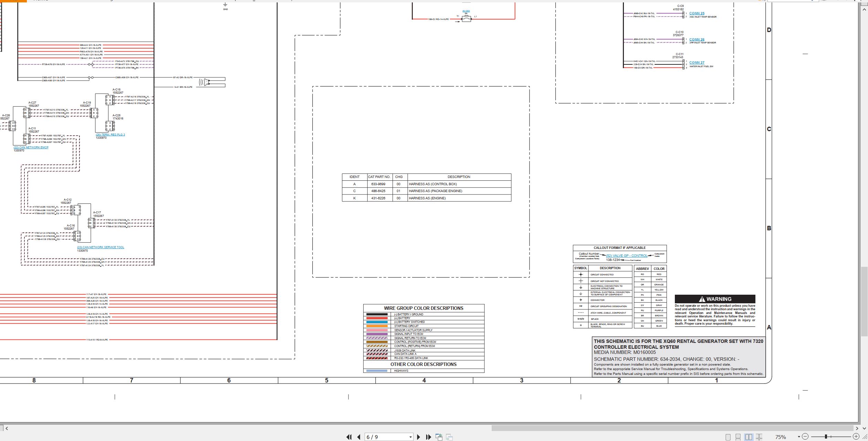Click MEDIA NUMBER: M0160005 text

(x=625, y=353)
